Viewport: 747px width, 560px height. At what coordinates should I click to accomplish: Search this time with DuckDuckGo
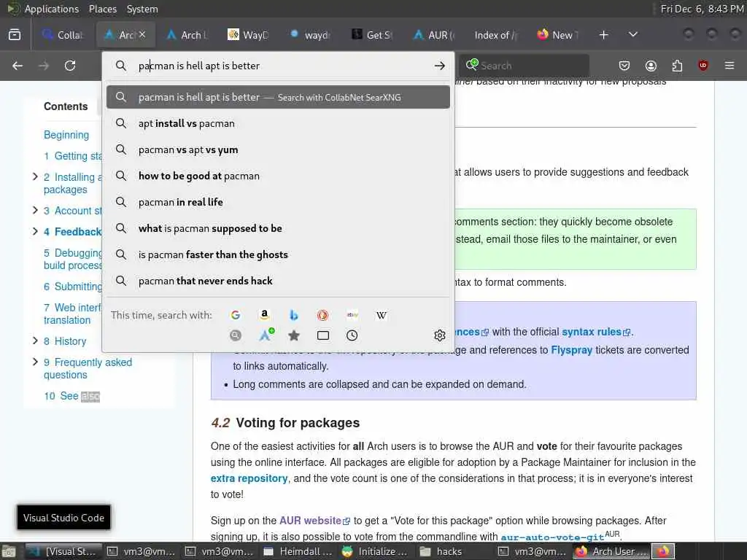coord(322,315)
